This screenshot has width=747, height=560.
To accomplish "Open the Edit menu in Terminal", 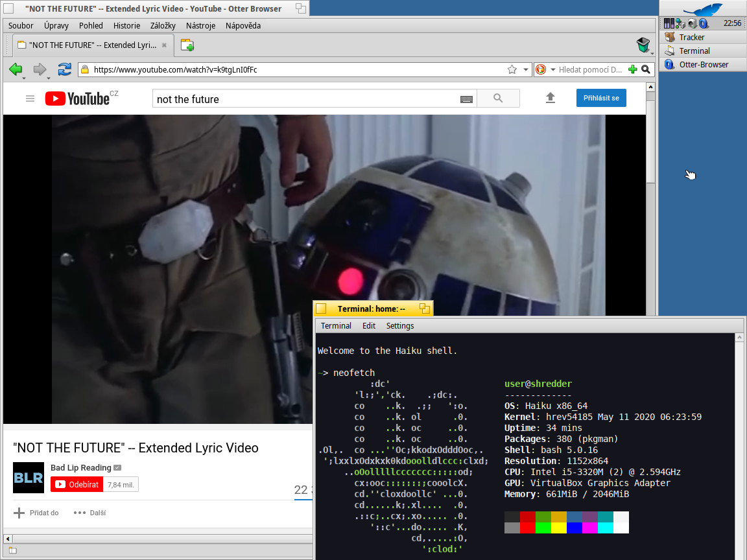I will (x=369, y=326).
